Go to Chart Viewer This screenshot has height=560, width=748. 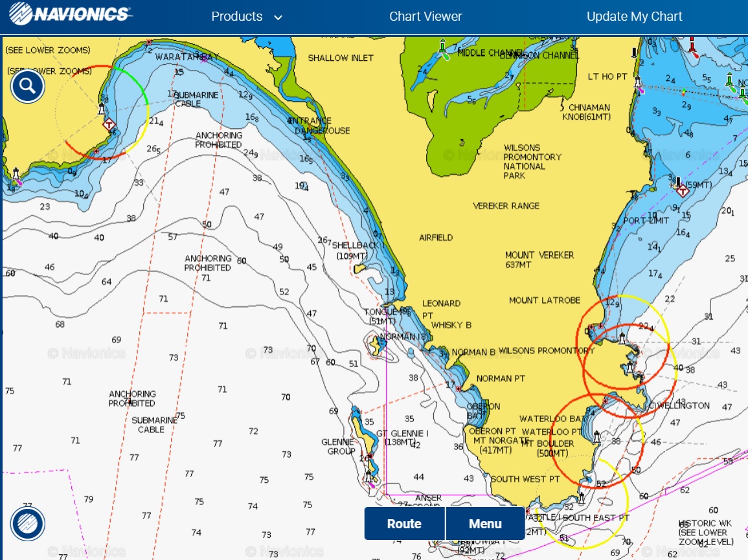pyautogui.click(x=425, y=17)
